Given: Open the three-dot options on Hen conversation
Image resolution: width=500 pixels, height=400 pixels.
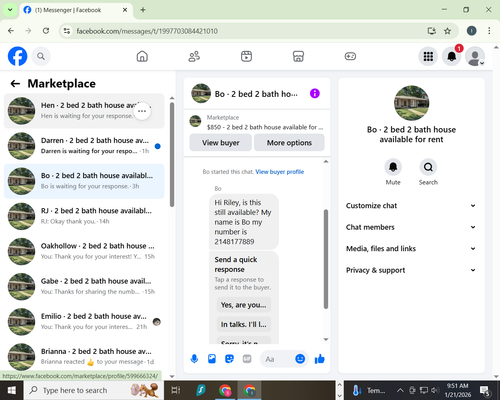Looking at the screenshot, I should [x=142, y=111].
